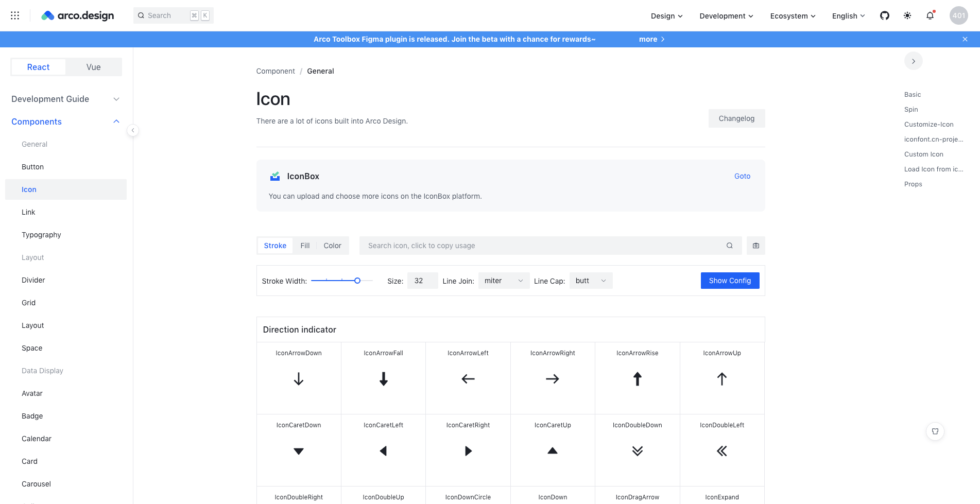The image size is (980, 504).
Task: Collapse the right anchor panel
Action: click(x=914, y=61)
